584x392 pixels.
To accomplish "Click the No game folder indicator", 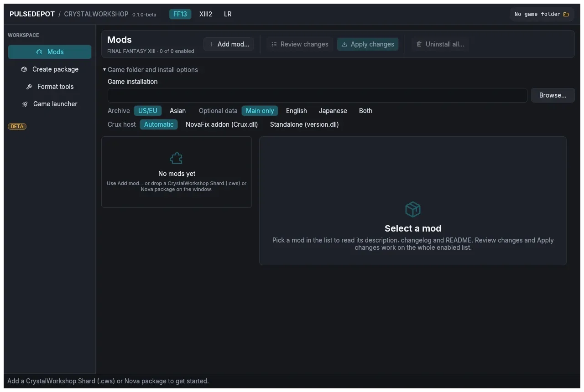I will point(542,14).
